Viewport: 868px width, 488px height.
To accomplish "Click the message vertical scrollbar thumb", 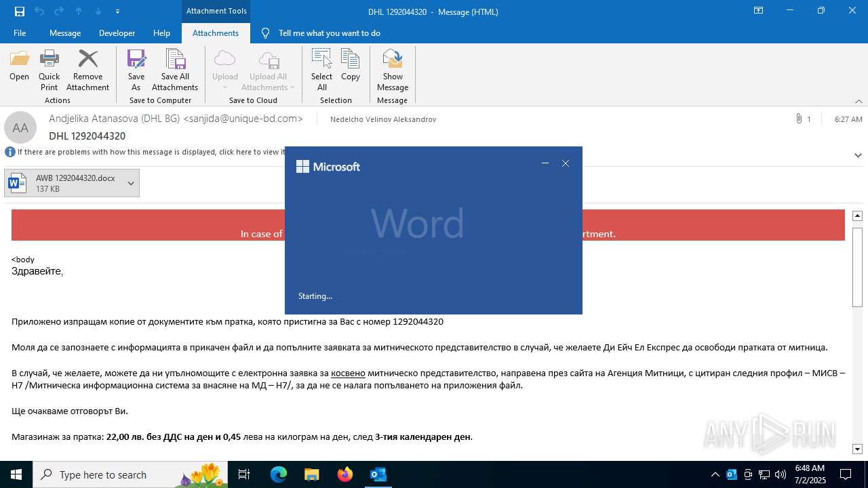I will 857,267.
